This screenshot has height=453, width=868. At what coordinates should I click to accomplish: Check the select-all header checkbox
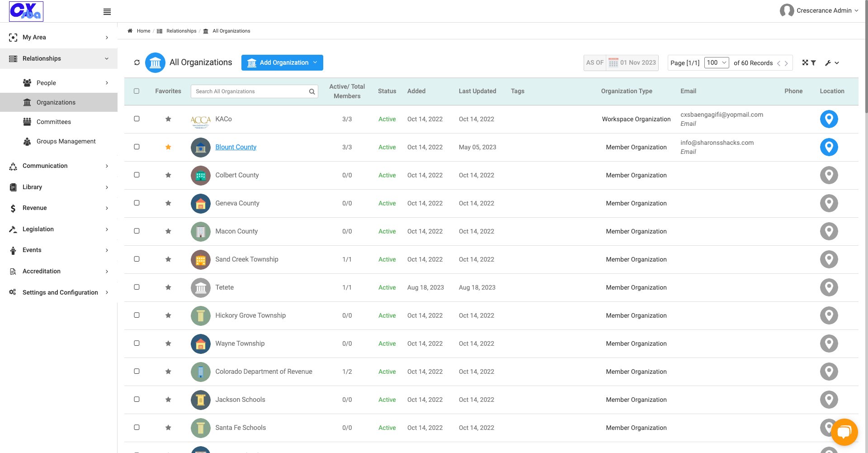coord(137,91)
